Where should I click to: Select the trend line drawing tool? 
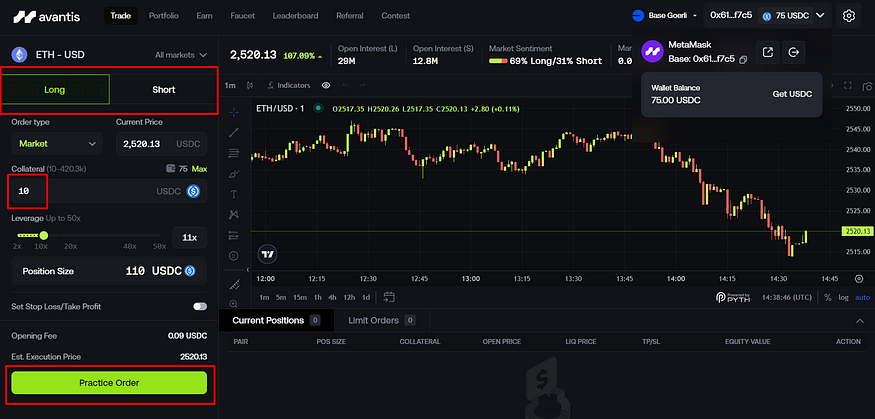[x=234, y=132]
